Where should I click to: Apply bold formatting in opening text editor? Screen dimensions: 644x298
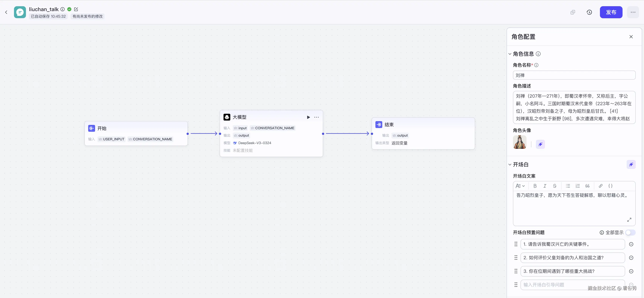tap(535, 186)
